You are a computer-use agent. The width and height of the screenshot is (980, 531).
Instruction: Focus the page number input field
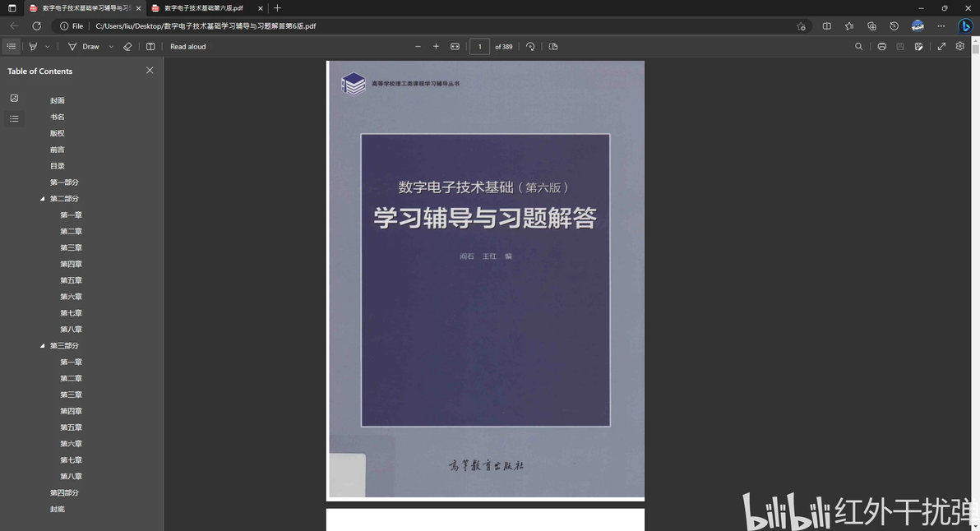(479, 46)
